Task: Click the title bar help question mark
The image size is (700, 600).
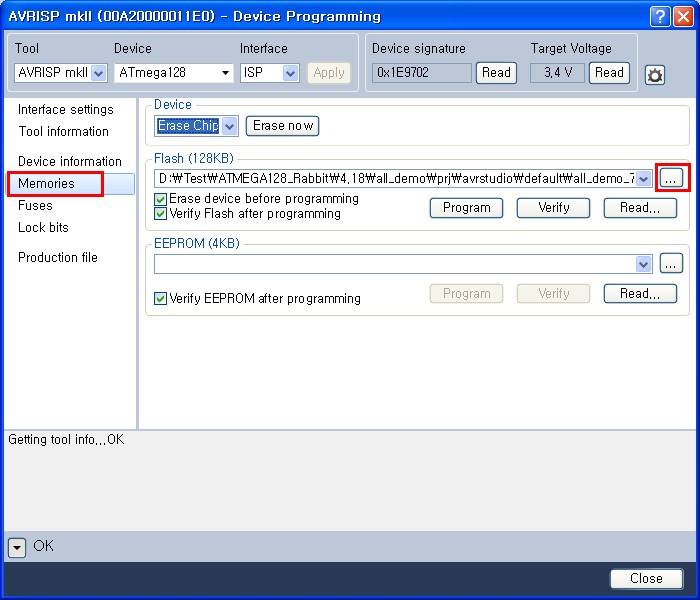Action: (x=659, y=16)
